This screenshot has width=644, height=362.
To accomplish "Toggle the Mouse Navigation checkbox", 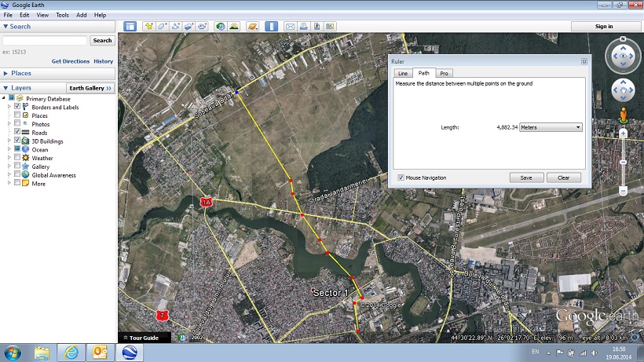I will point(401,177).
